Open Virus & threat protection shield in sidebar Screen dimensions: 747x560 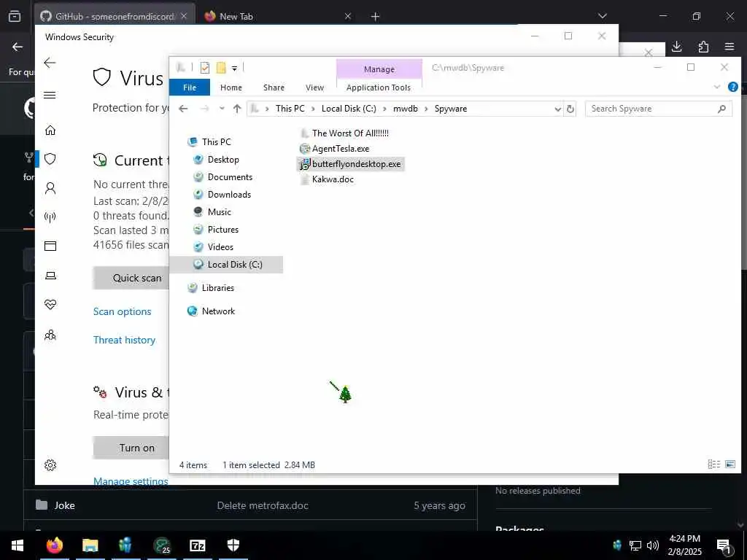(x=50, y=159)
